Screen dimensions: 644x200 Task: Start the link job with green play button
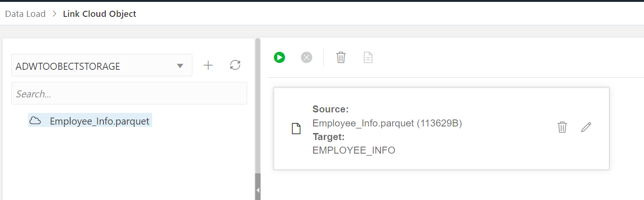(279, 58)
